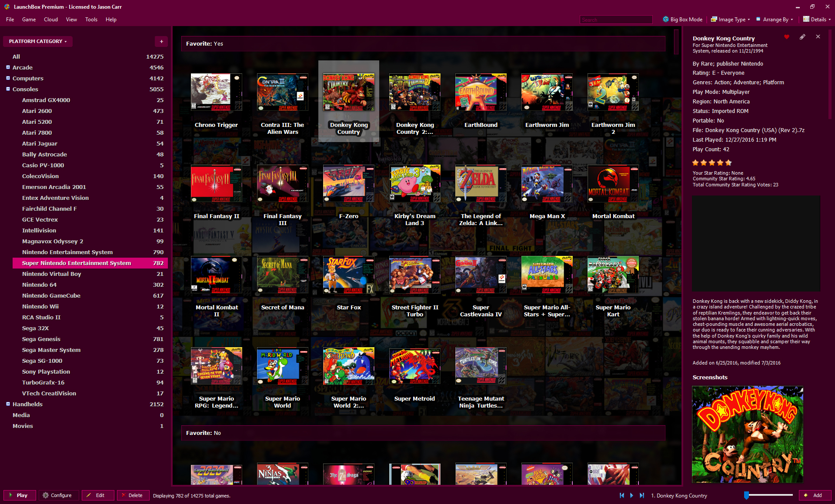835x504 pixels.
Task: Expand the Computers tree node
Action: pyautogui.click(x=8, y=78)
